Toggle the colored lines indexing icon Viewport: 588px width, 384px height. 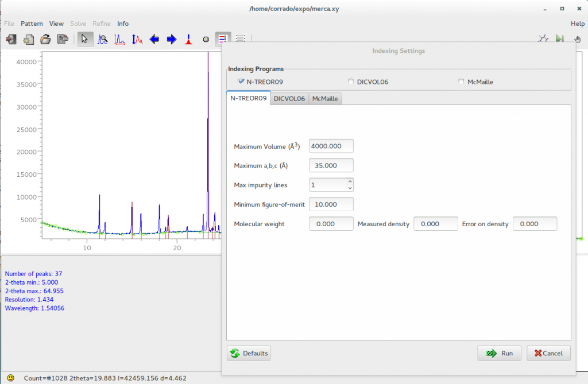tap(223, 39)
